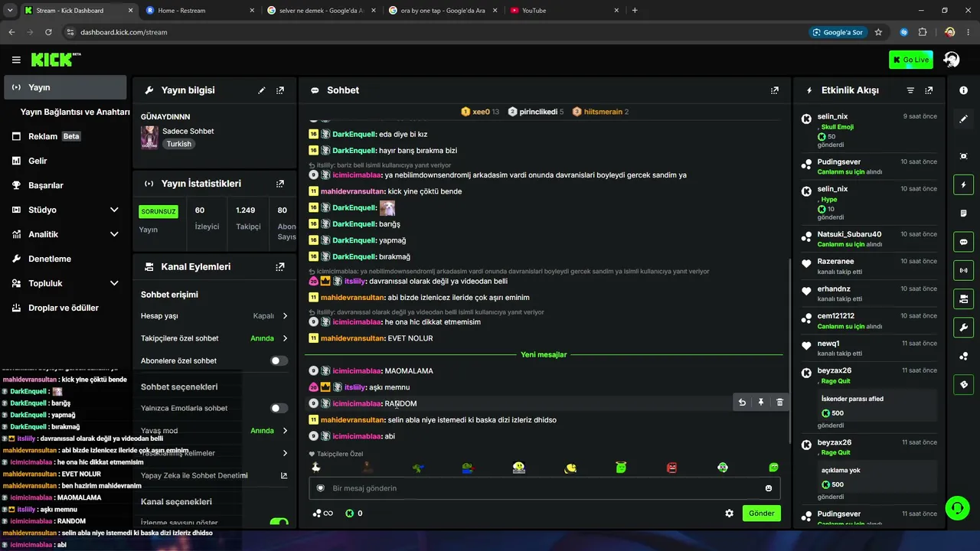
Task: Click the Kick logo in the header
Action: click(55, 60)
